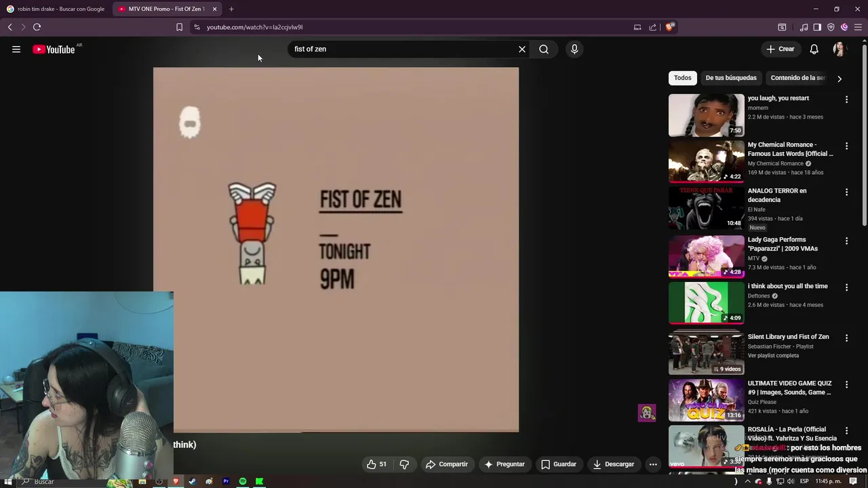The height and width of the screenshot is (488, 868).
Task: Dislike the video with thumbs down
Action: coord(404,464)
